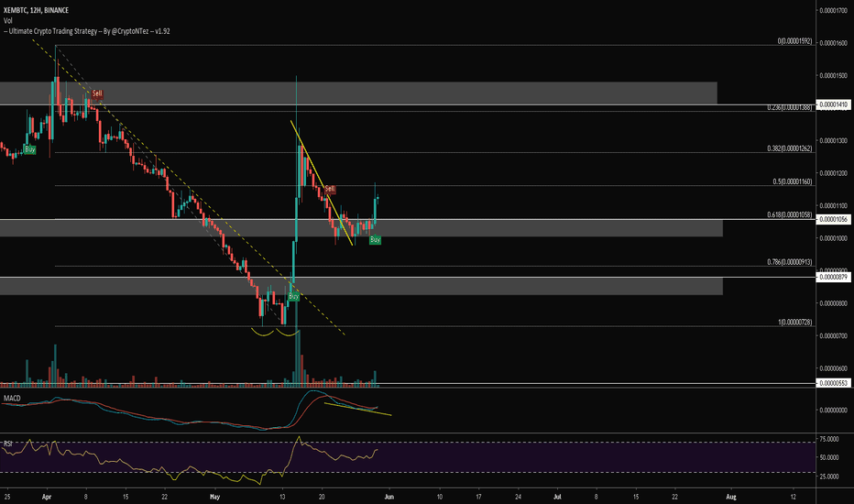This screenshot has height=504, width=854.
Task: Click the 17 date label on time axis
Action: click(x=478, y=497)
